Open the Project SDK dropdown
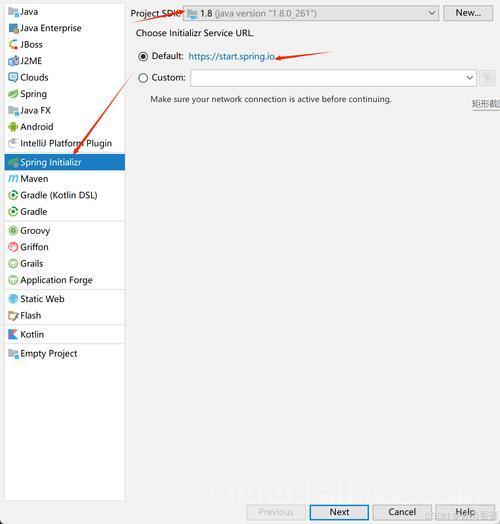Screen dimensions: 500x524 pyautogui.click(x=311, y=13)
